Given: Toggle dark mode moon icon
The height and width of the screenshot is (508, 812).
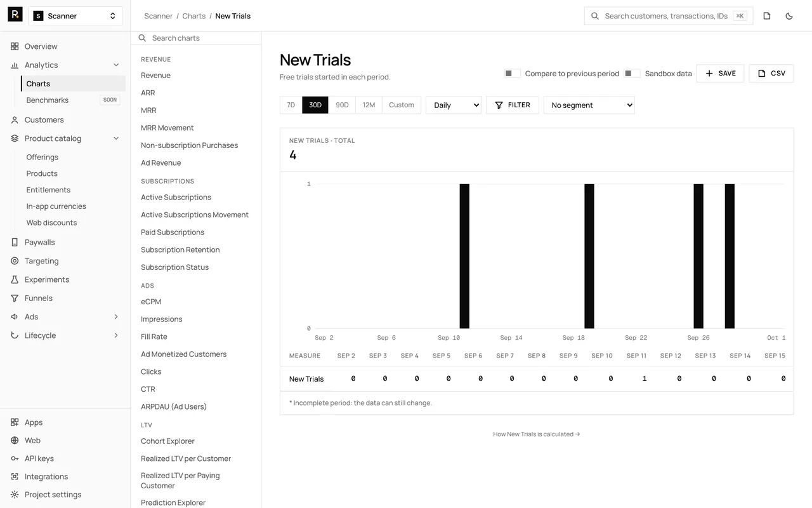Looking at the screenshot, I should [x=789, y=16].
